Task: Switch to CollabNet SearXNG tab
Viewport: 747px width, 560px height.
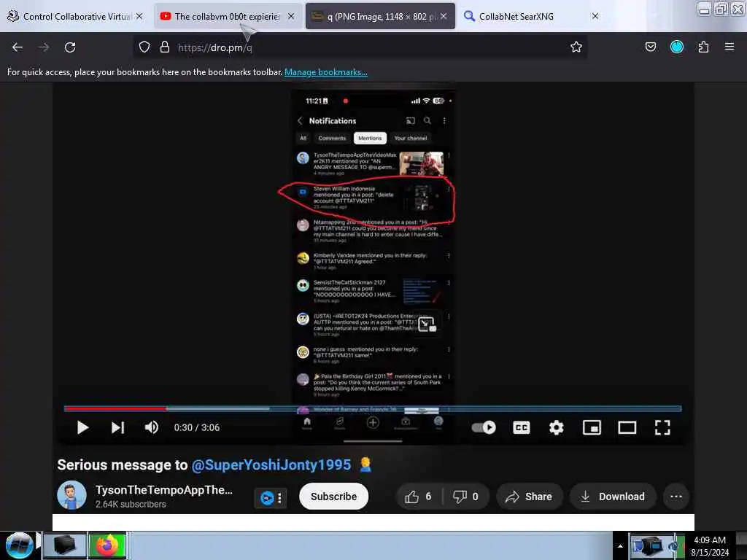Action: [x=530, y=16]
